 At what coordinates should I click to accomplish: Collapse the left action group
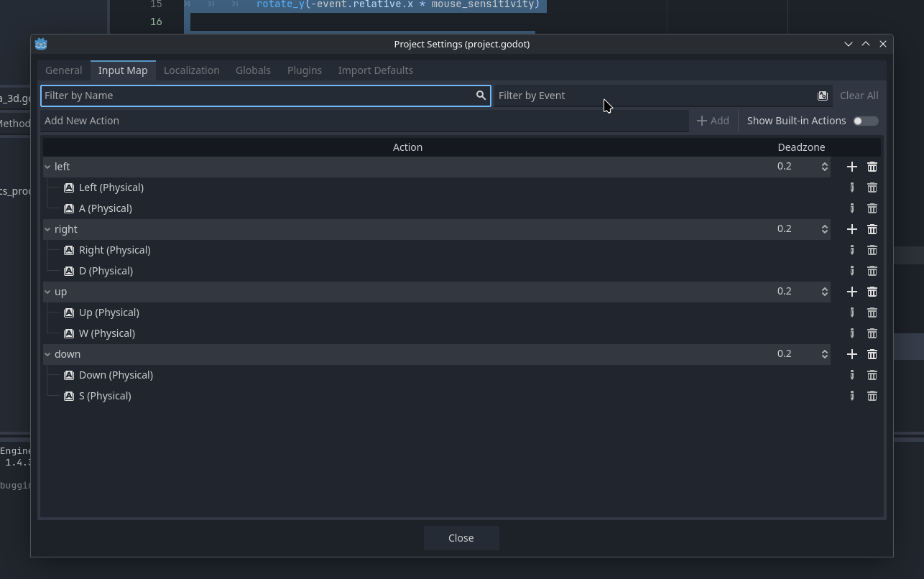47,167
